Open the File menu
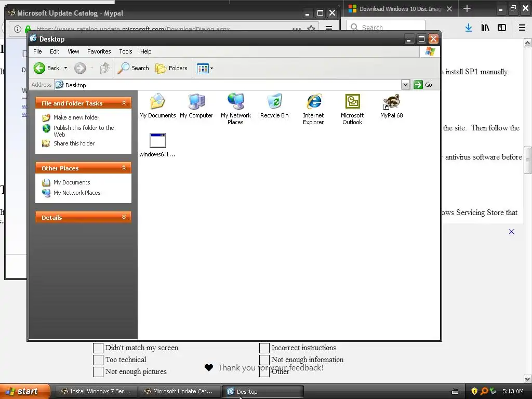Image resolution: width=532 pixels, height=399 pixels. (x=37, y=51)
